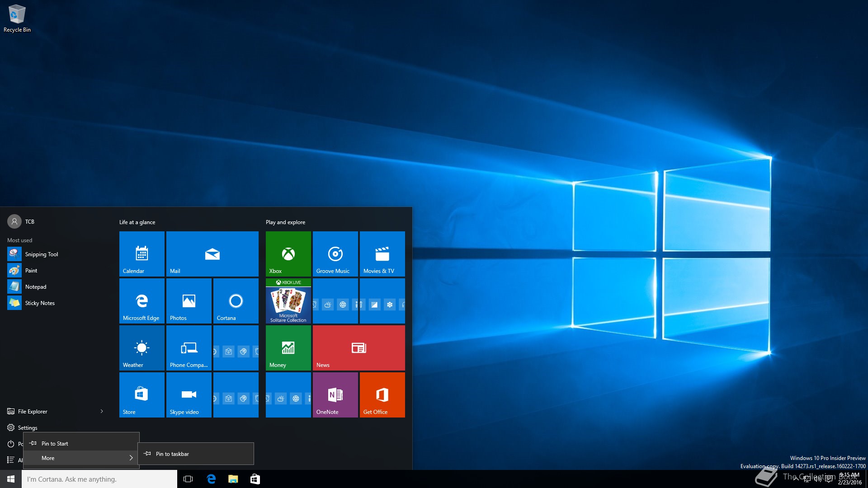Launch Edge from the taskbar
This screenshot has width=868, height=488.
(x=211, y=479)
